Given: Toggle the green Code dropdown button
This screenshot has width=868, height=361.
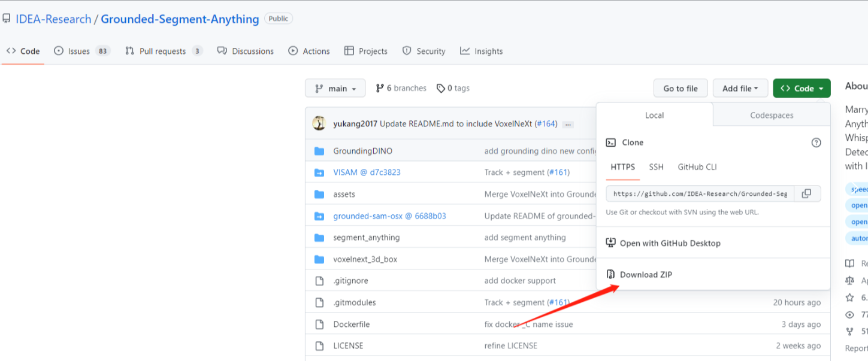Looking at the screenshot, I should (802, 88).
